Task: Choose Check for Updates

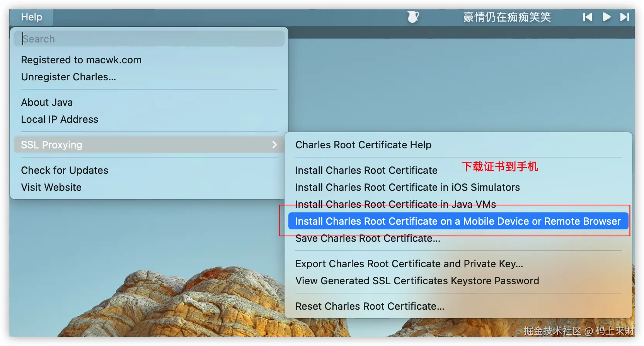Action: tap(65, 170)
